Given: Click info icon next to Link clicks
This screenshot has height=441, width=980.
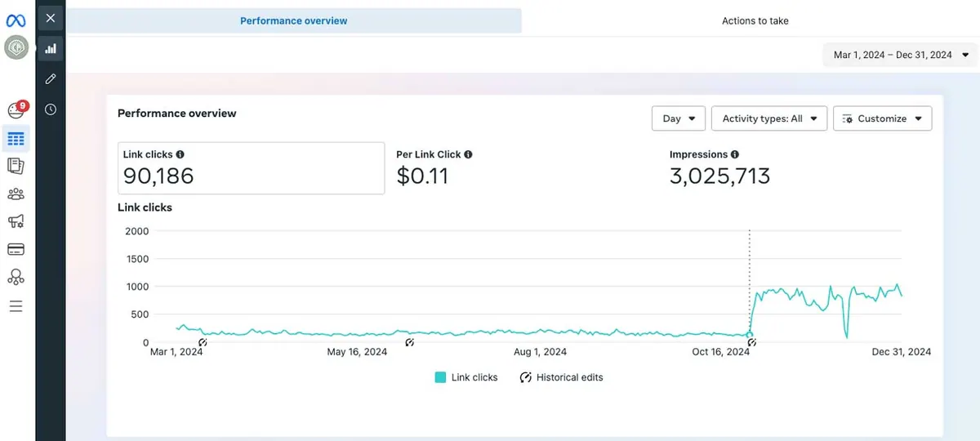Looking at the screenshot, I should pyautogui.click(x=180, y=154).
